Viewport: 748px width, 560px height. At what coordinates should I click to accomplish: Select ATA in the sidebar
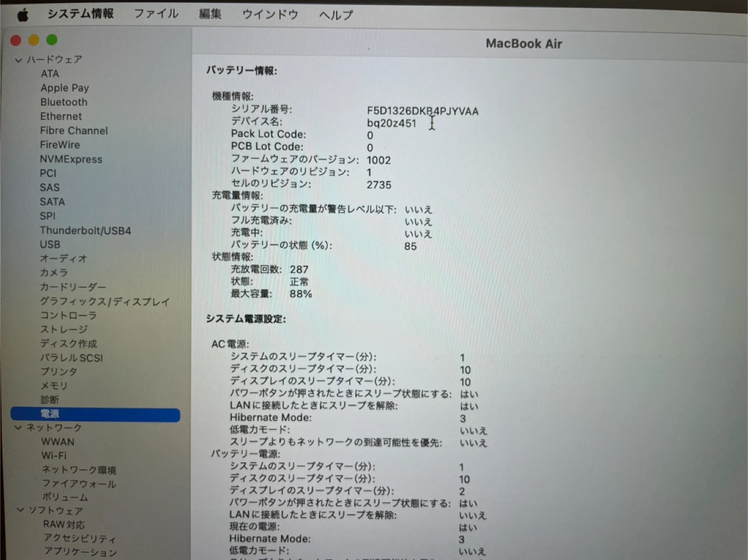tap(50, 74)
